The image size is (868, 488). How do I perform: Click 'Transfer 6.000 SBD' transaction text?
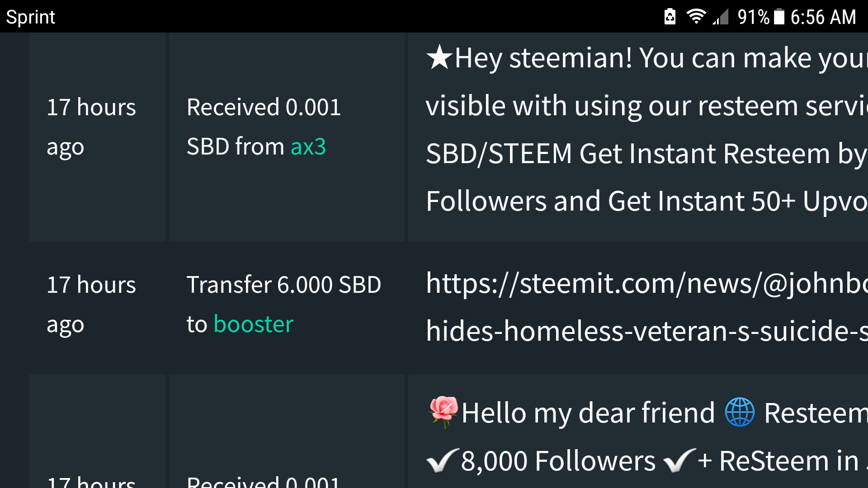[x=283, y=285]
